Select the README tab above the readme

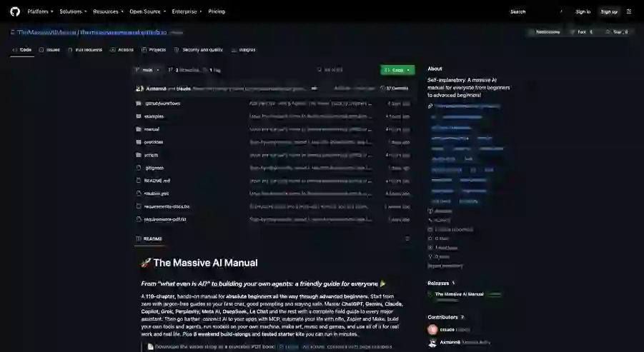click(149, 238)
